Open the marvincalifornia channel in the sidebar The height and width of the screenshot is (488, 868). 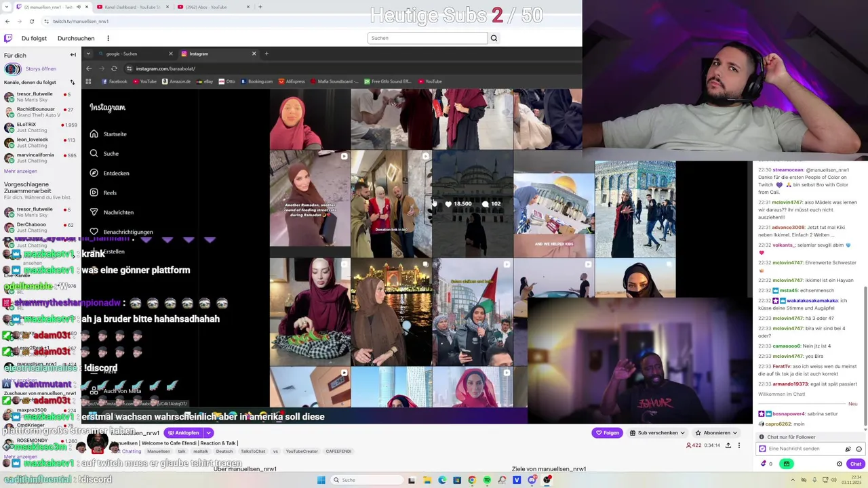pos(41,158)
